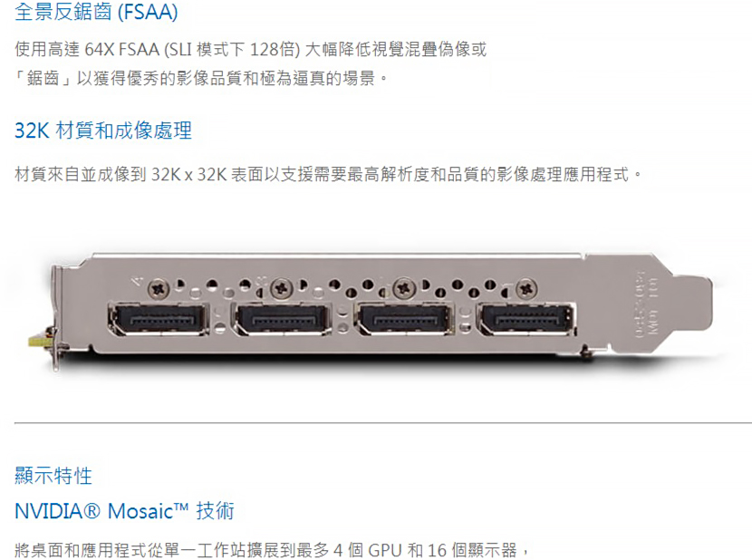This screenshot has height=560, width=752.
Task: Click the third DisplayPort connector from the left
Action: [x=404, y=319]
